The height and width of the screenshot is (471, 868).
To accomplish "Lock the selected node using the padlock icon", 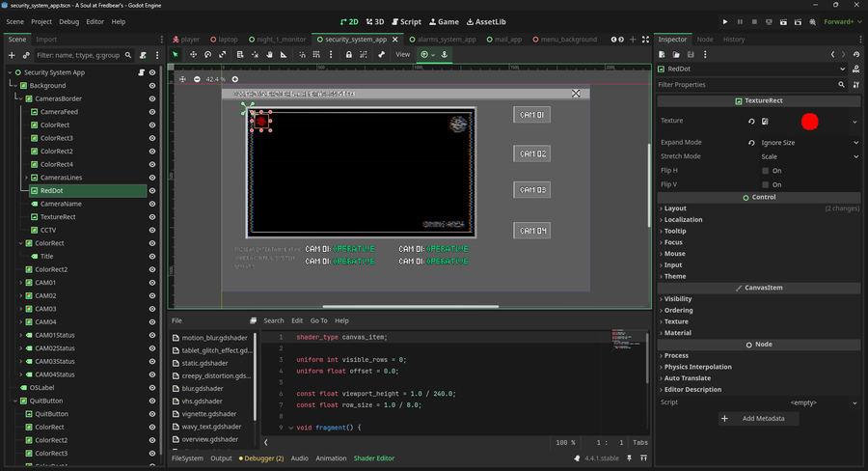I will click(x=348, y=55).
